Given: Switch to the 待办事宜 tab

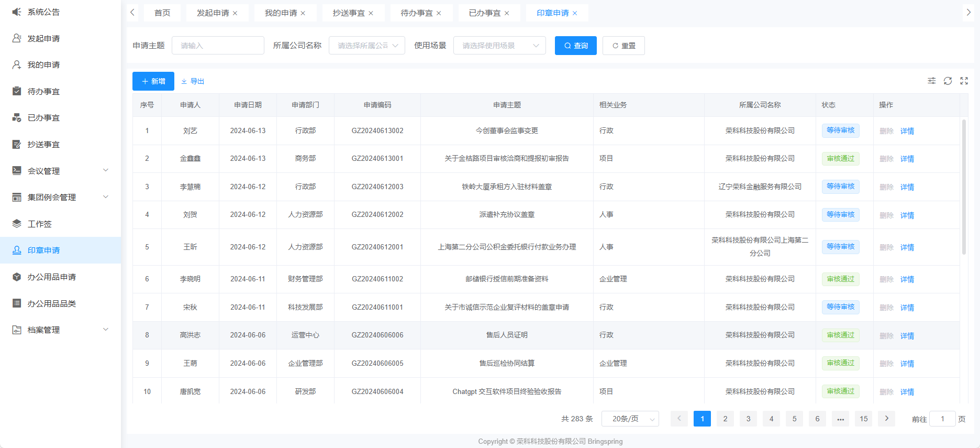Looking at the screenshot, I should (x=416, y=13).
